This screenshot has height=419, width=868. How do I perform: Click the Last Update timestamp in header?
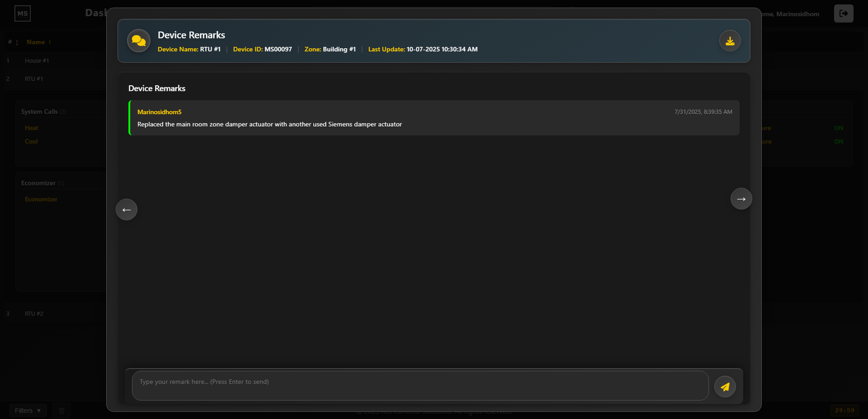[423, 49]
